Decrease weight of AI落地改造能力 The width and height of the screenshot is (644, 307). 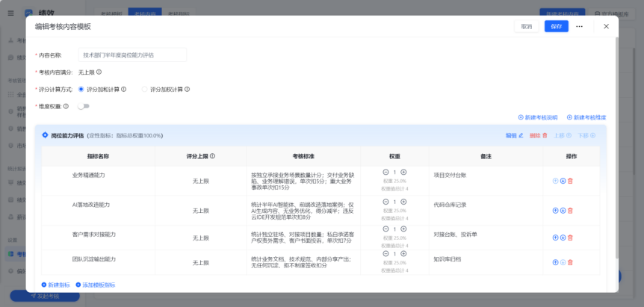[386, 202]
